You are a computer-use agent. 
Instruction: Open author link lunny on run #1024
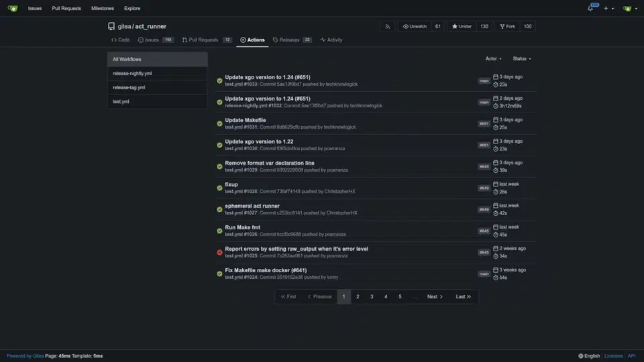[x=333, y=278]
